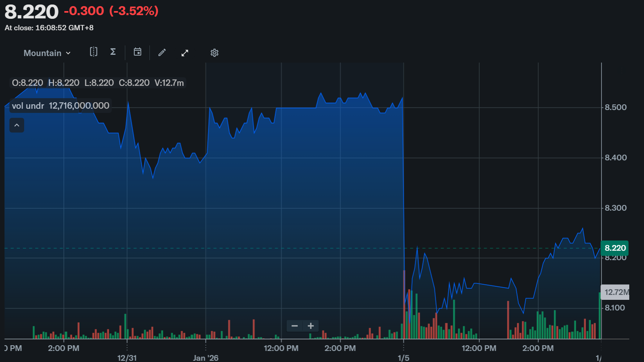Zoom out with the minus button
Image resolution: width=644 pixels, height=362 pixels.
point(294,326)
